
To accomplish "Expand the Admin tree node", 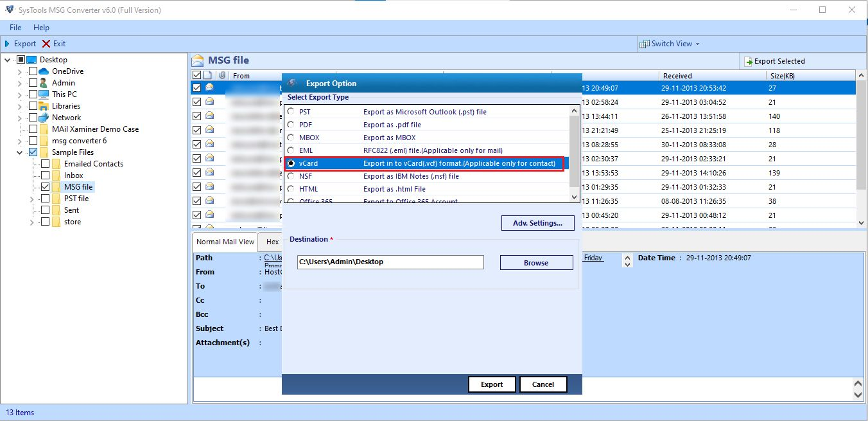I will 20,83.
